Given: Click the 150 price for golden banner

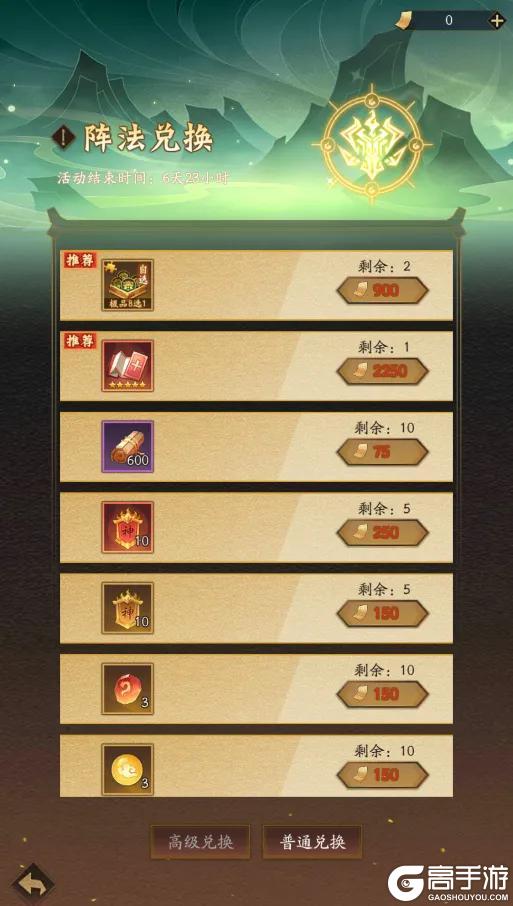Looking at the screenshot, I should [x=382, y=614].
